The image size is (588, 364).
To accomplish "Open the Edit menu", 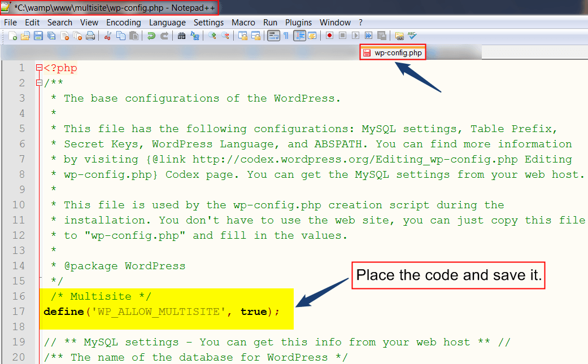I will coord(32,23).
